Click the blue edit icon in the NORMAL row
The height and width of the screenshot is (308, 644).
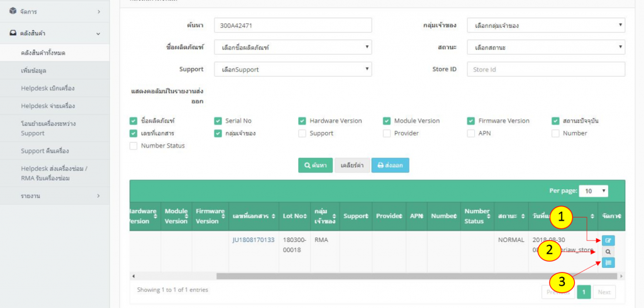(608, 241)
